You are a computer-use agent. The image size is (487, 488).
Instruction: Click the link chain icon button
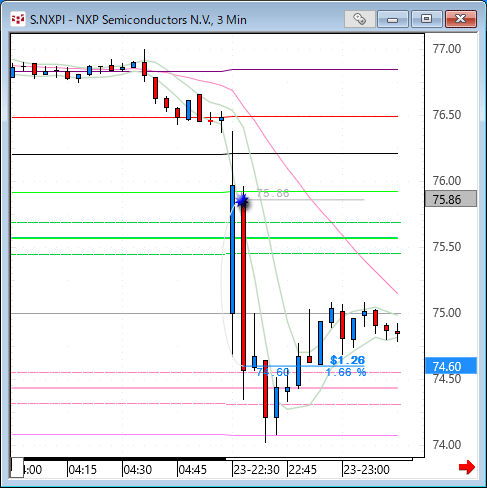(360, 19)
